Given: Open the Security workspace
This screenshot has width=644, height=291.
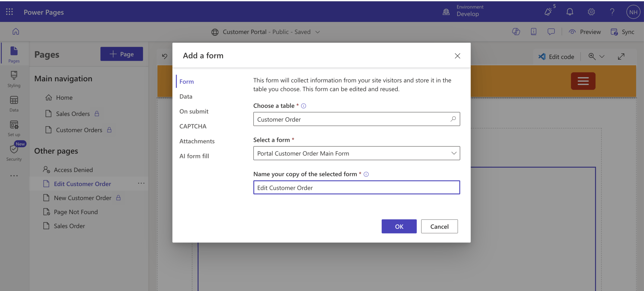Looking at the screenshot, I should [14, 153].
